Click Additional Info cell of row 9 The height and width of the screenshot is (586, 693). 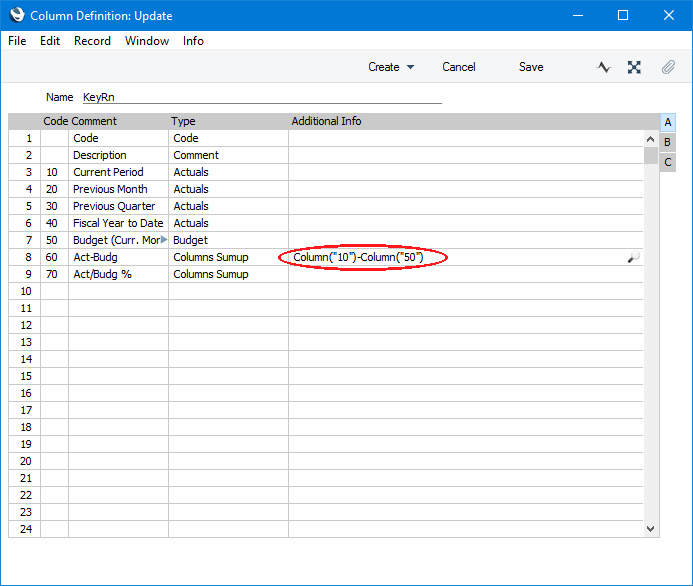465,274
